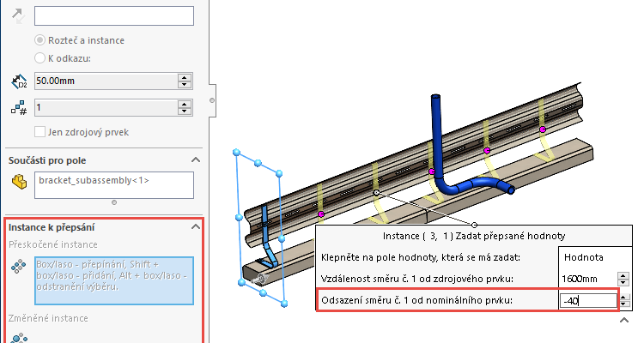The height and width of the screenshot is (343, 644).
Task: Click Odsazení směru č. 1 label
Action: [416, 300]
